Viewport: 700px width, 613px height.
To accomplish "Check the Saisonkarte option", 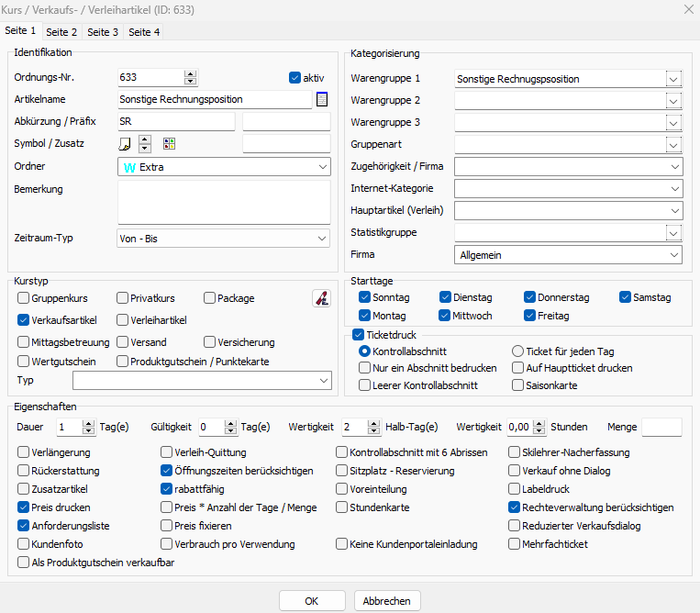I will [517, 385].
